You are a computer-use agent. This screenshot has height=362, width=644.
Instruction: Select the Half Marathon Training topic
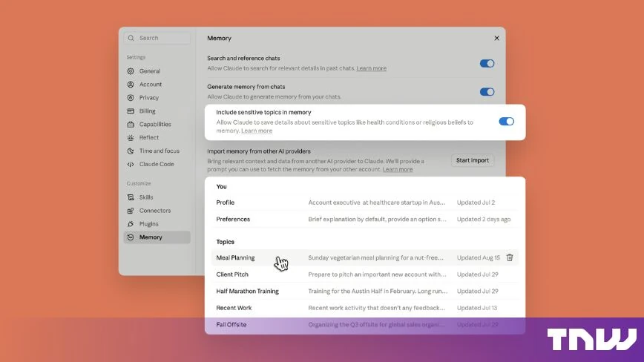point(365,291)
